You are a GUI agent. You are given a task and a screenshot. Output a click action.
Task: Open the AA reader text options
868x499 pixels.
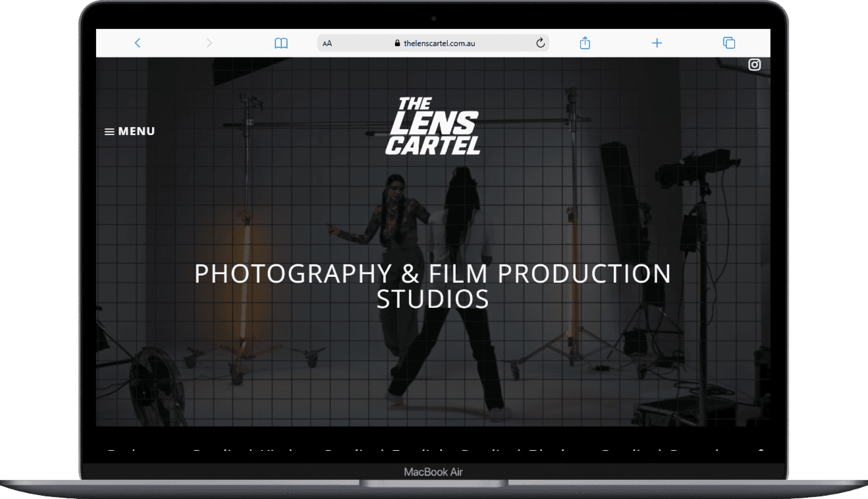[x=327, y=44]
